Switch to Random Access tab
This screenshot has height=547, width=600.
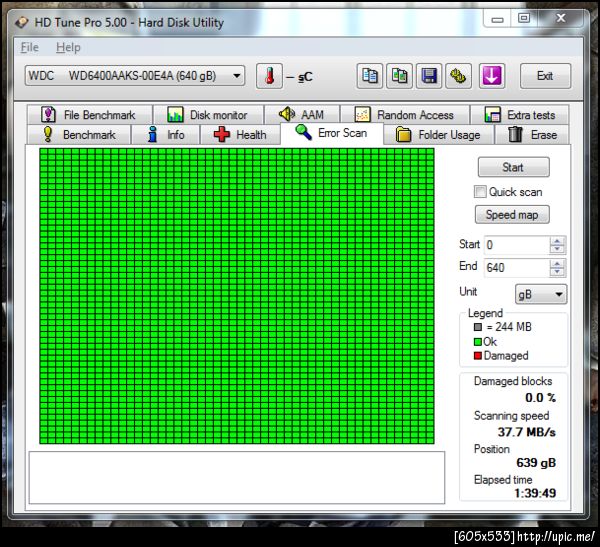tap(405, 115)
